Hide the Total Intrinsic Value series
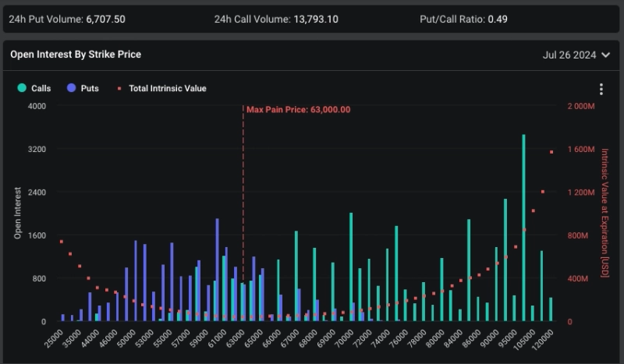The width and height of the screenshot is (624, 364). 167,88
